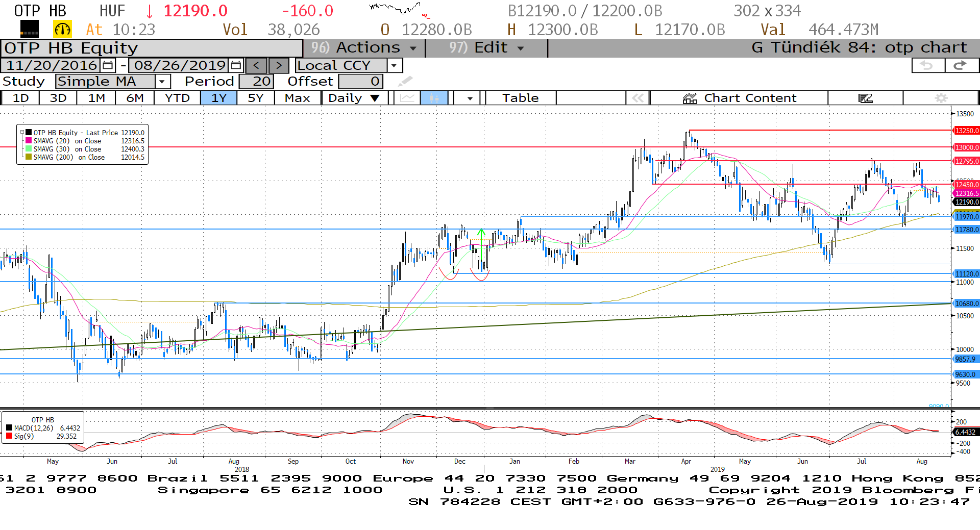Open the end date calendar picker
Screen dimensions: 980x530
click(x=236, y=65)
